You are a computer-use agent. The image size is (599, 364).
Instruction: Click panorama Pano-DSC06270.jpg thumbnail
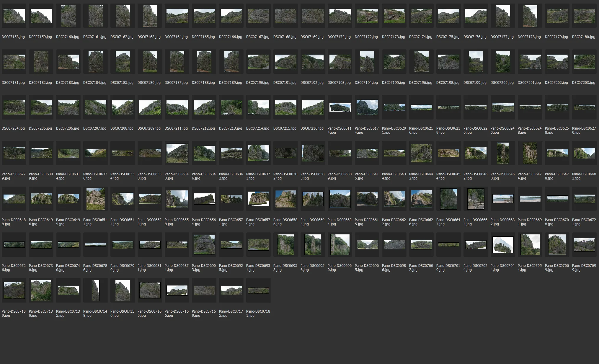(x=584, y=107)
